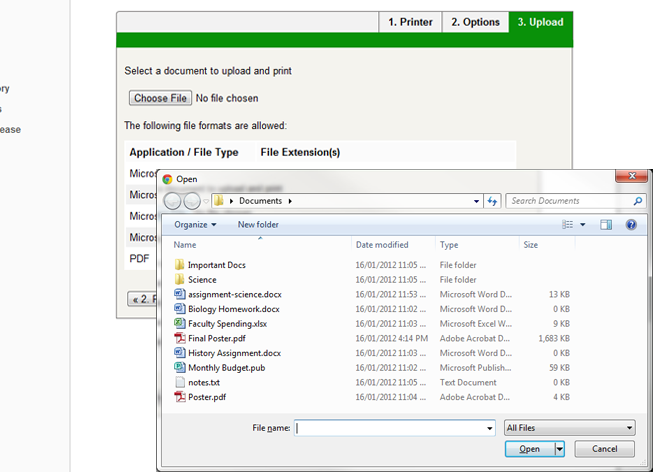653x472 pixels.
Task: Switch to the 1. Printer tab
Action: click(410, 22)
